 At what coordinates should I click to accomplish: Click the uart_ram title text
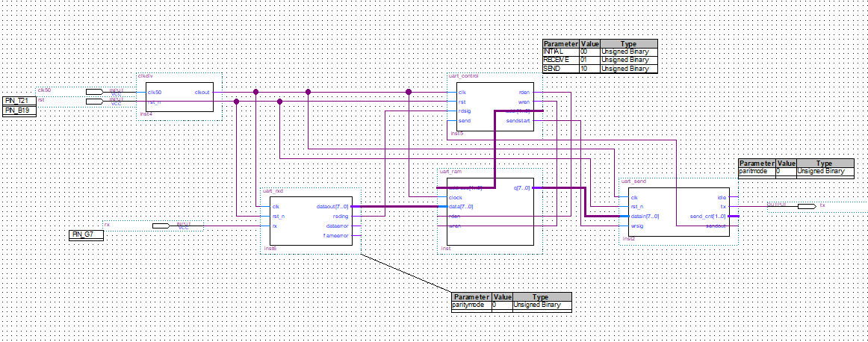point(450,172)
